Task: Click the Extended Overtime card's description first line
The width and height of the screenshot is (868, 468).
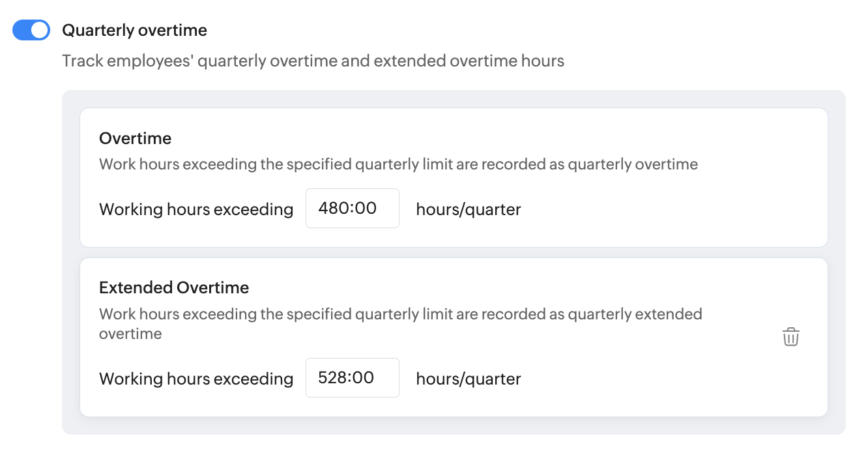Action: 400,314
